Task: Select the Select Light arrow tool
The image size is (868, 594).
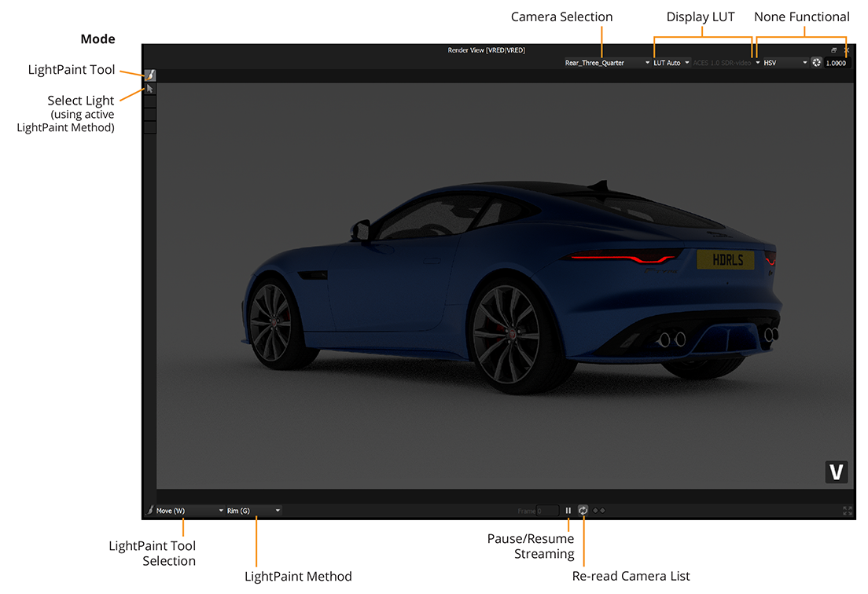Action: (149, 88)
